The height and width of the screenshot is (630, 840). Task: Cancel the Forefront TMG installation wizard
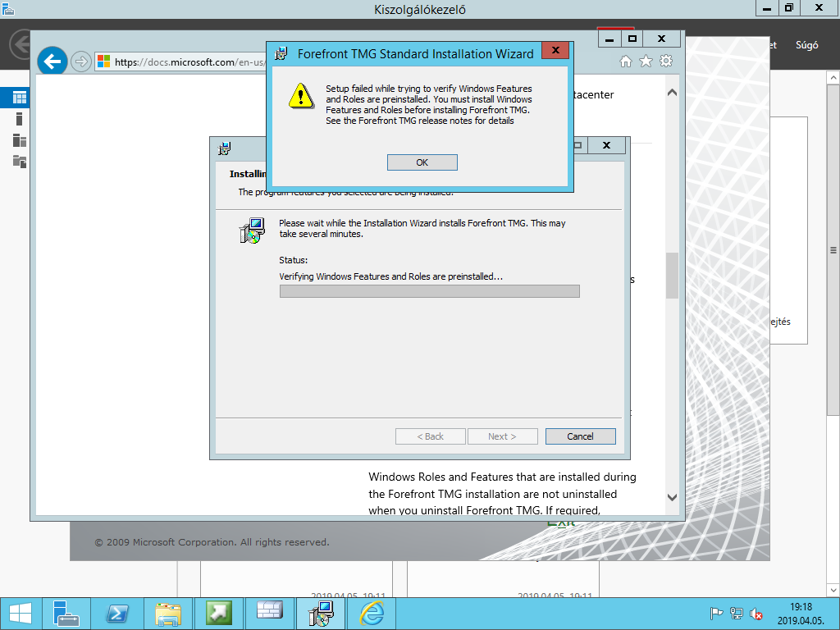580,436
